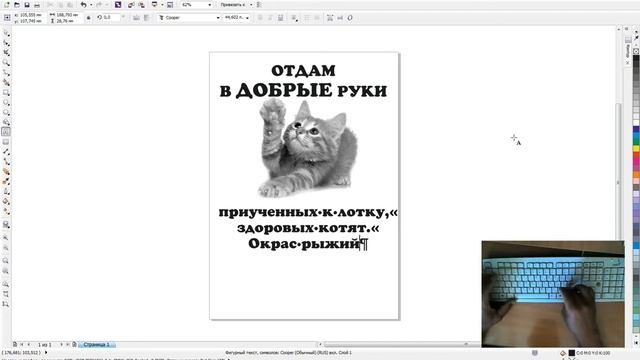
Task: Expand the application launcher arrow
Action: pyautogui.click(x=162, y=5)
